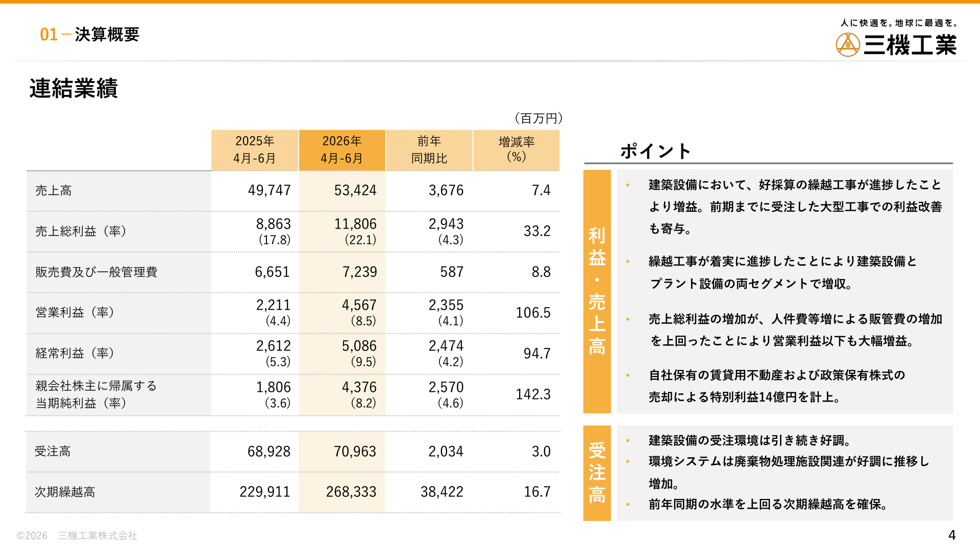Select the bullet "建築設備の受注環境は引き続き好調。"

click(750, 440)
